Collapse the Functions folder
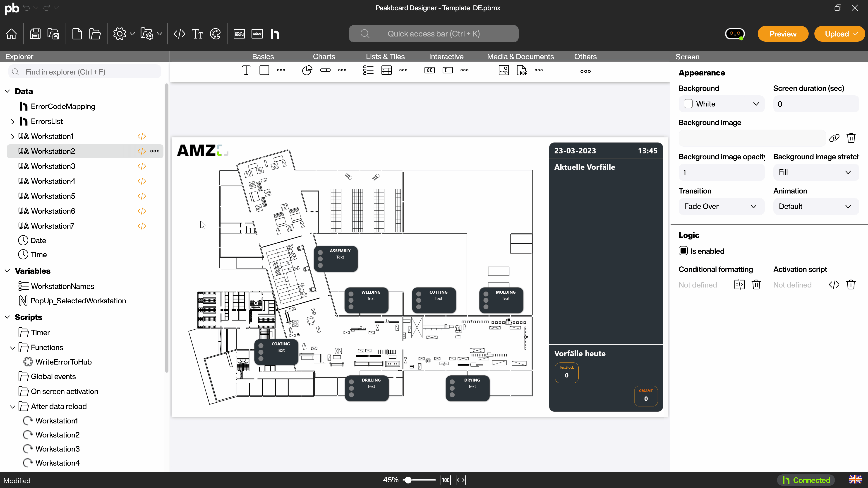This screenshot has width=868, height=488. click(x=12, y=348)
